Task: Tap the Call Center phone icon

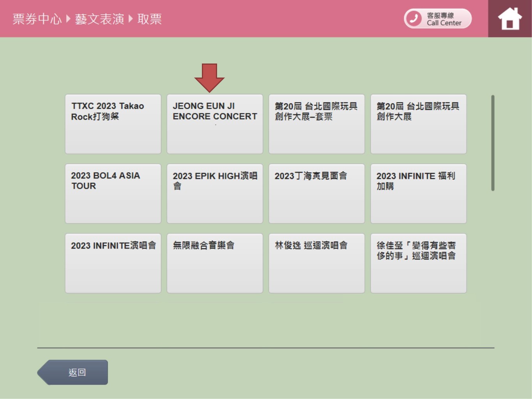Action: pyautogui.click(x=414, y=18)
